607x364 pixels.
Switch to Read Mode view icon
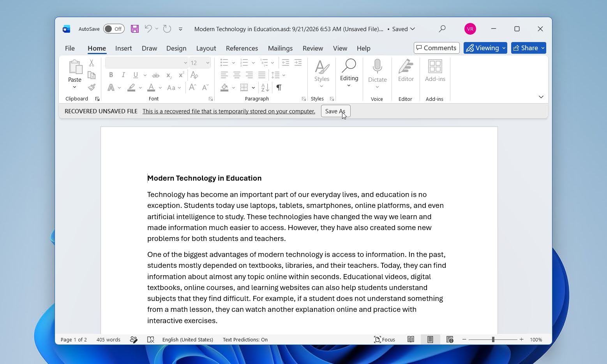(411, 339)
